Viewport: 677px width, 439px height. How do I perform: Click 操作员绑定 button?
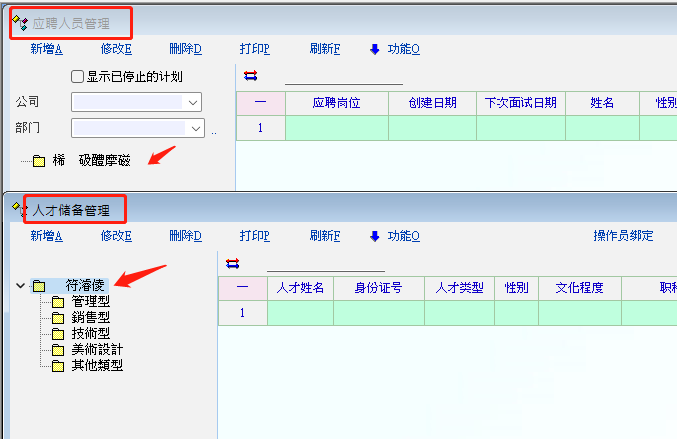point(623,236)
